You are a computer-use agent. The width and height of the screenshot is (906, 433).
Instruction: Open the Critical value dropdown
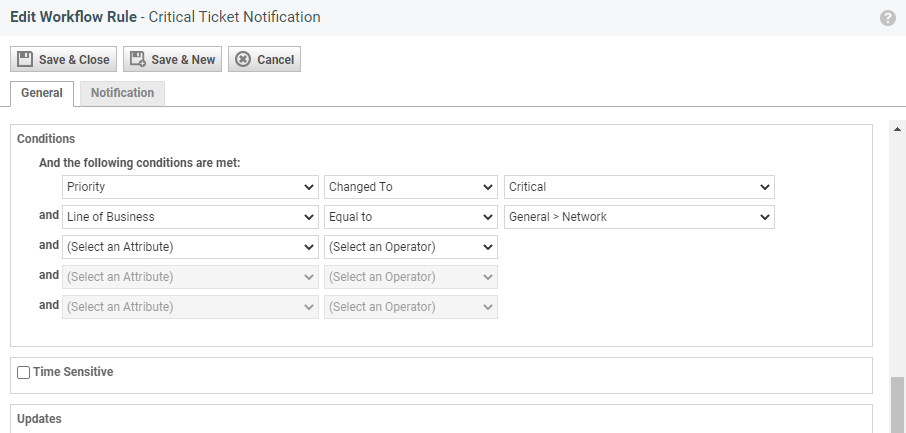pos(639,187)
